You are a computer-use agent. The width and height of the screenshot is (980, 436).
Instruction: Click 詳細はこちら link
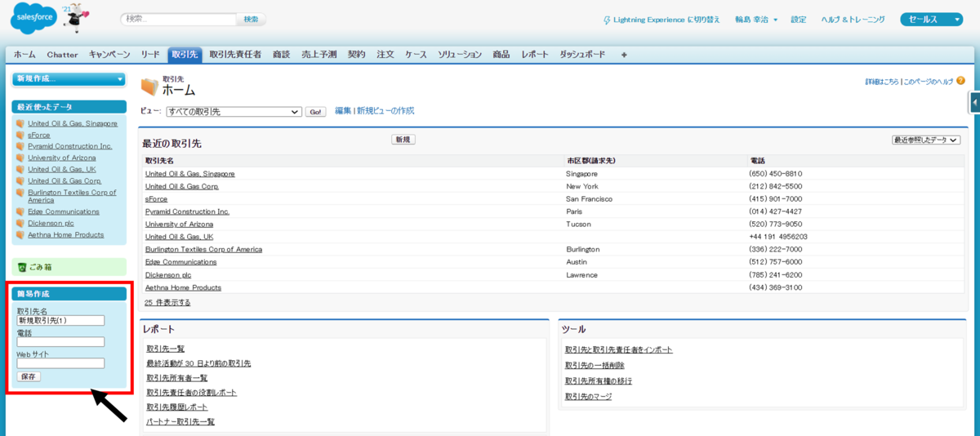pyautogui.click(x=882, y=82)
